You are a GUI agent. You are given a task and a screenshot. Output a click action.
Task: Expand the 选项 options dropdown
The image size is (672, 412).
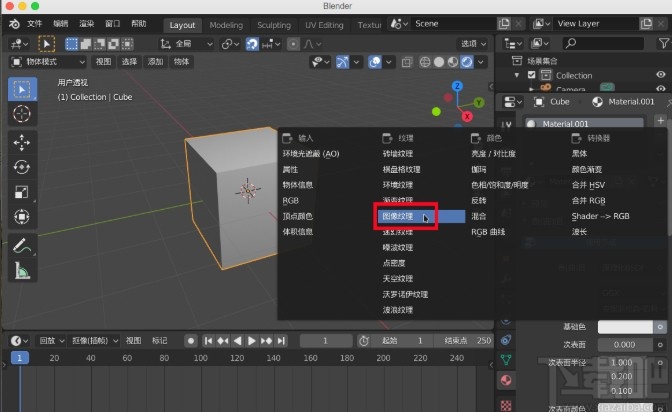472,43
